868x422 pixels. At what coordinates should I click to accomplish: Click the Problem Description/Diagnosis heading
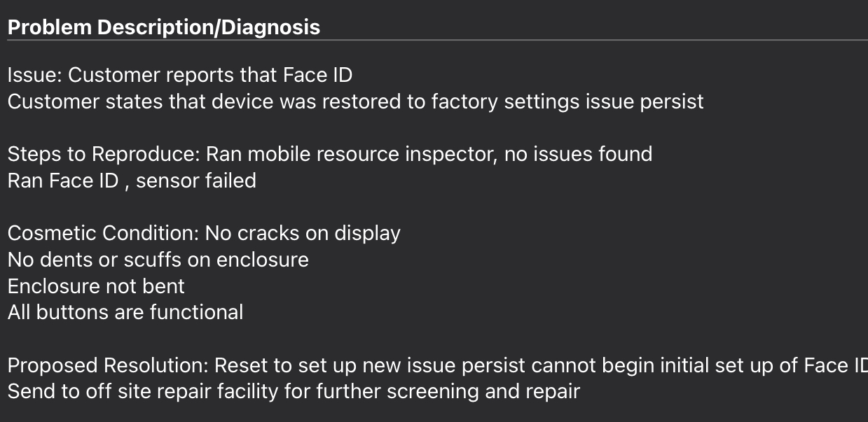click(x=164, y=27)
